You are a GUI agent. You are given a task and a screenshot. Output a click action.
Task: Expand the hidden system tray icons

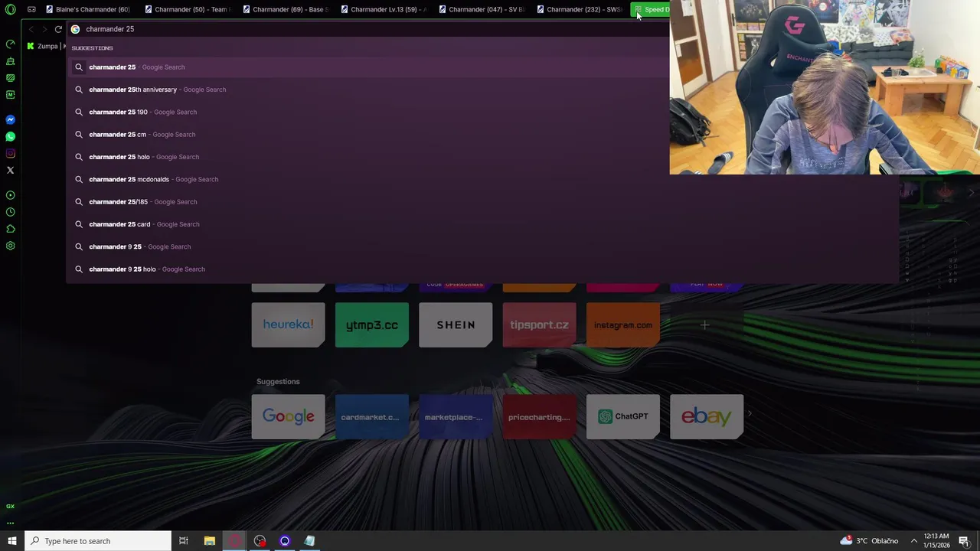point(913,541)
